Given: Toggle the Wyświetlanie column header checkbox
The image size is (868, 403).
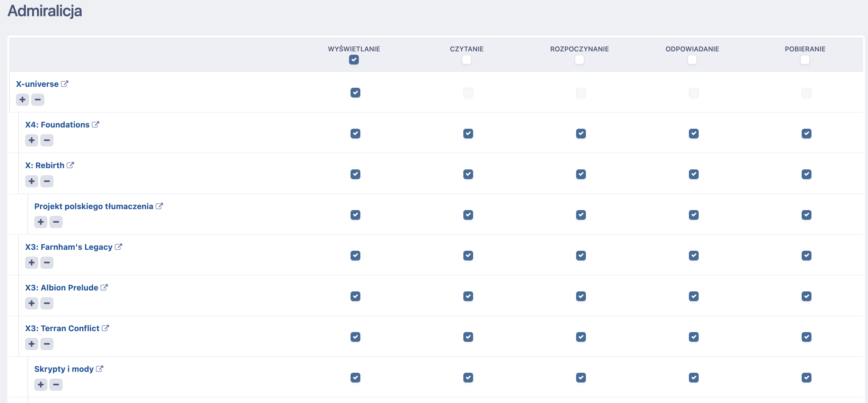Looking at the screenshot, I should click(x=354, y=60).
